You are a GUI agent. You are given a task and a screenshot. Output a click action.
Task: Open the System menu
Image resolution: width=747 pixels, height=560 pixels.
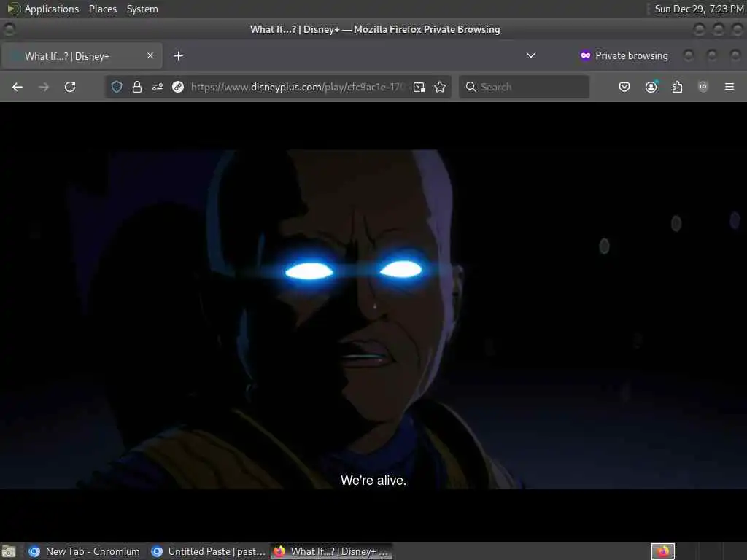pyautogui.click(x=142, y=9)
